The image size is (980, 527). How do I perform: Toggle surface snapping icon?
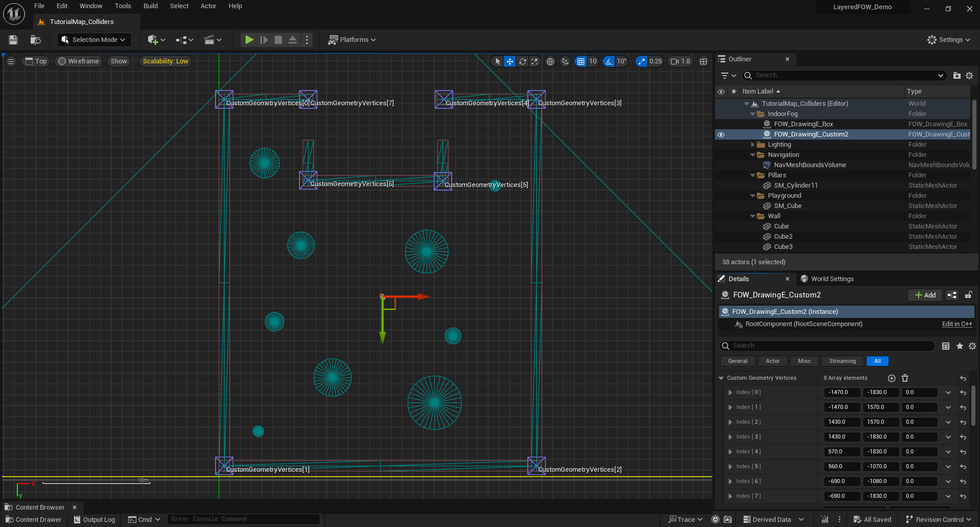pyautogui.click(x=565, y=61)
